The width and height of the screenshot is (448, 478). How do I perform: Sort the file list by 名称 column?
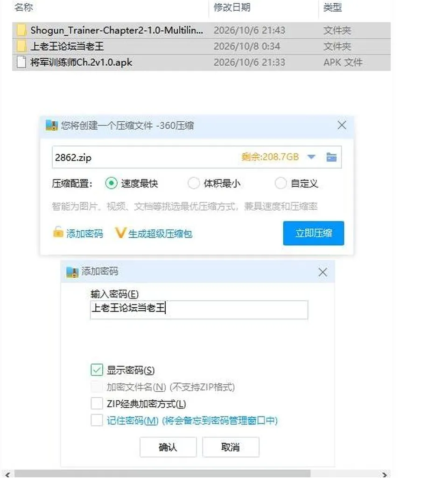(x=23, y=7)
